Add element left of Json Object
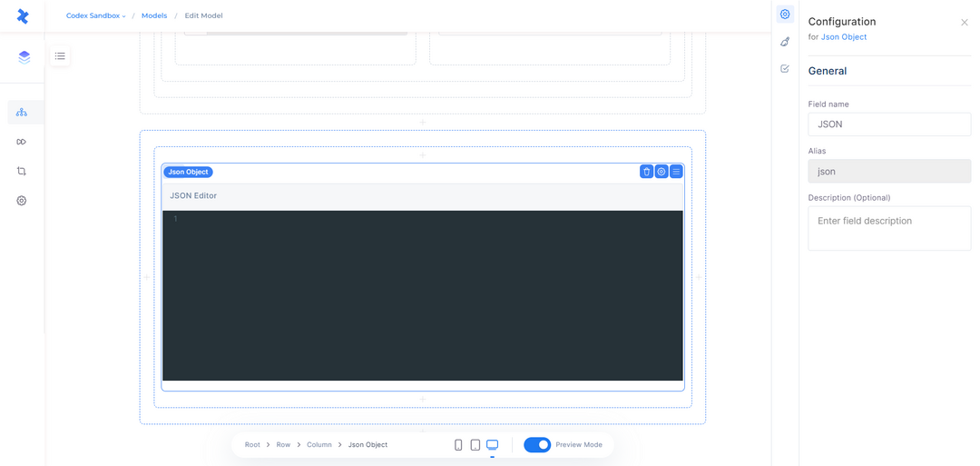The image size is (980, 466). point(147,276)
